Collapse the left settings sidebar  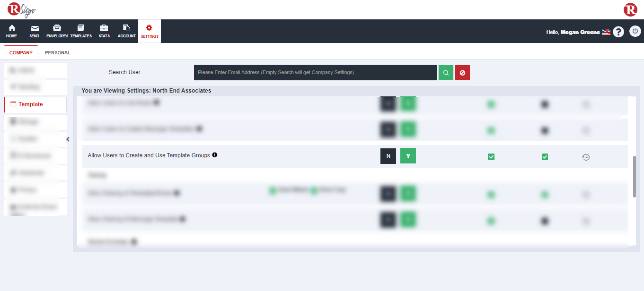68,139
